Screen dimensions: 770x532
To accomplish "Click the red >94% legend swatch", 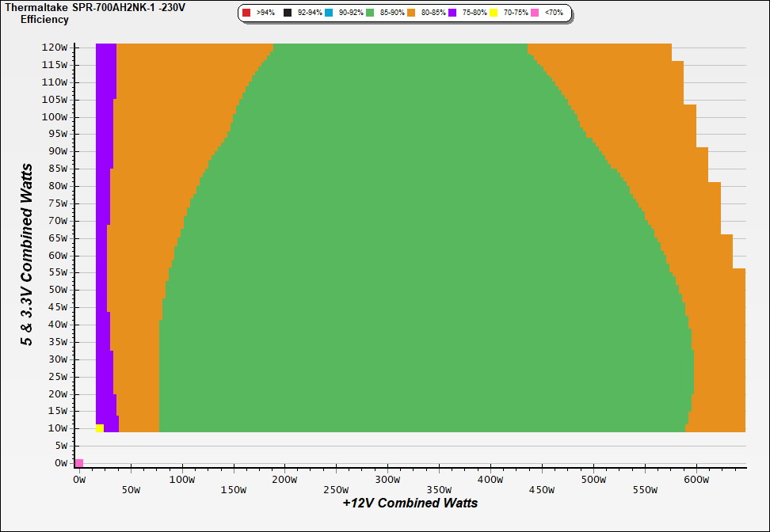I will (246, 13).
